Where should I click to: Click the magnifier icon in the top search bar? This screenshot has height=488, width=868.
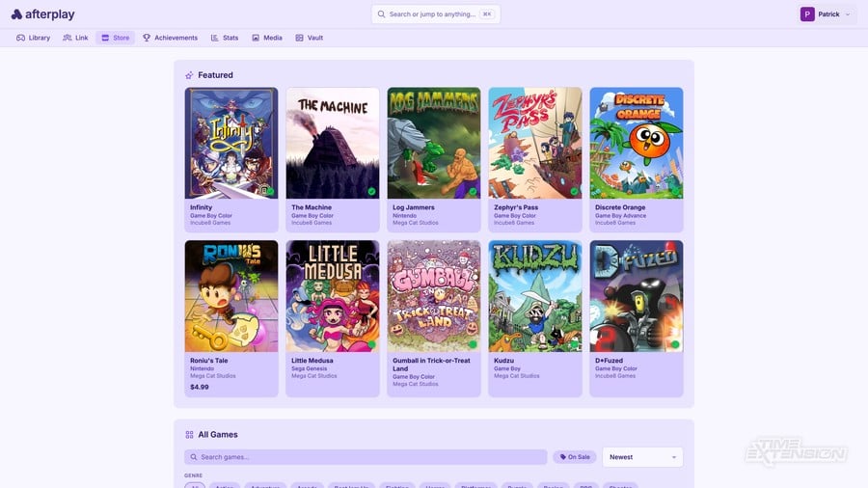[x=381, y=14]
